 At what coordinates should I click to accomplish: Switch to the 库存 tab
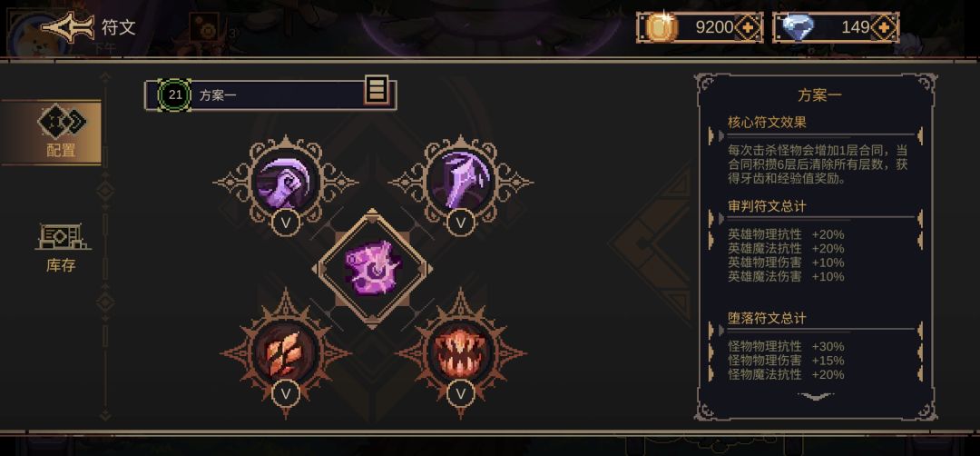pos(62,248)
